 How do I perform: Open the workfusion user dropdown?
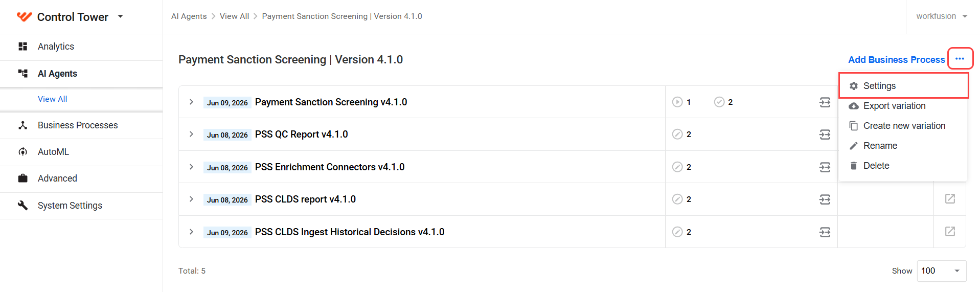[x=942, y=16]
